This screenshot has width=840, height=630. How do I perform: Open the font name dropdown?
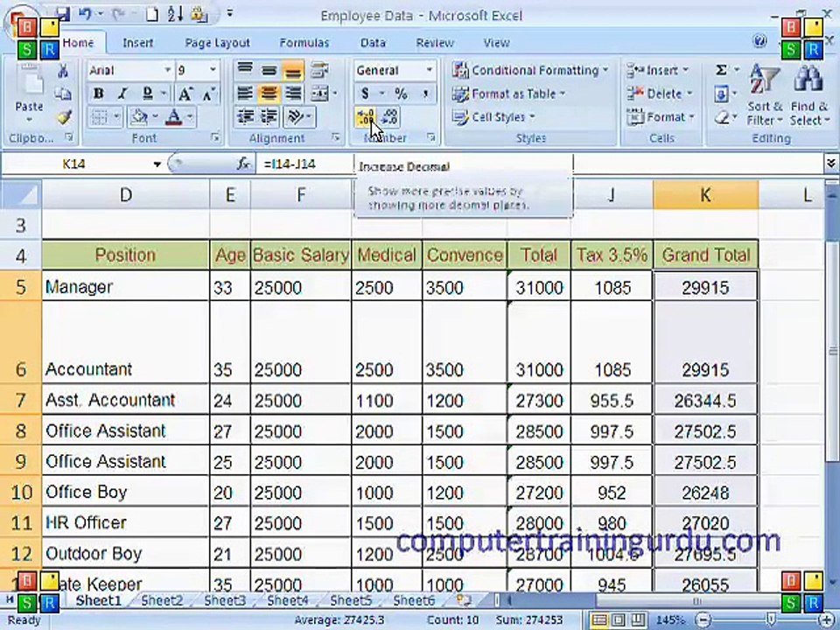[x=168, y=70]
